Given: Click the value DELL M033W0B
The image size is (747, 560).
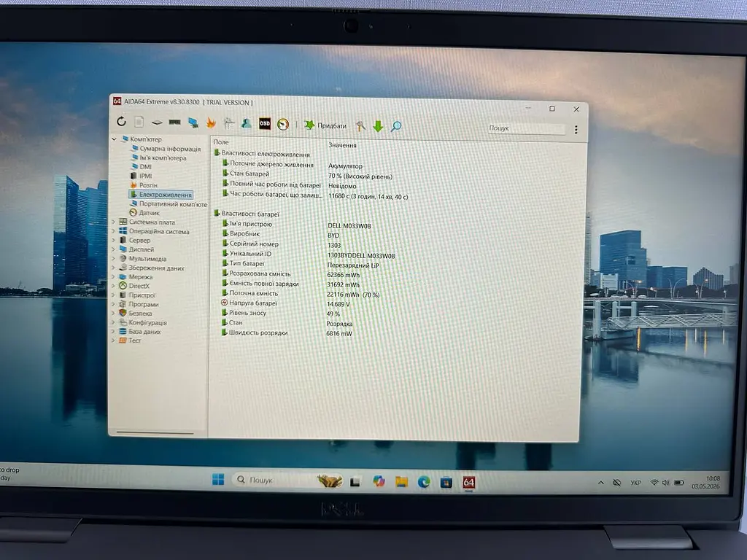Looking at the screenshot, I should click(x=349, y=226).
